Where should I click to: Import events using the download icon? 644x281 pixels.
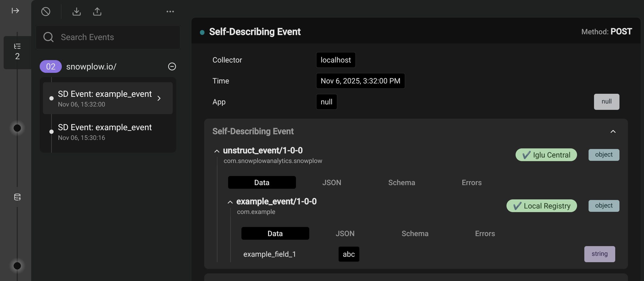[x=77, y=12]
